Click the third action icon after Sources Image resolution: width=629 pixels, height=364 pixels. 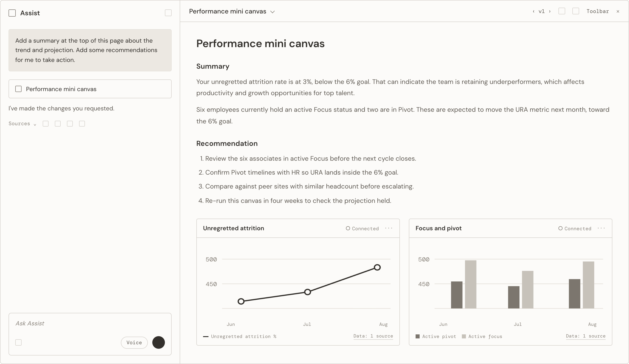coord(70,124)
